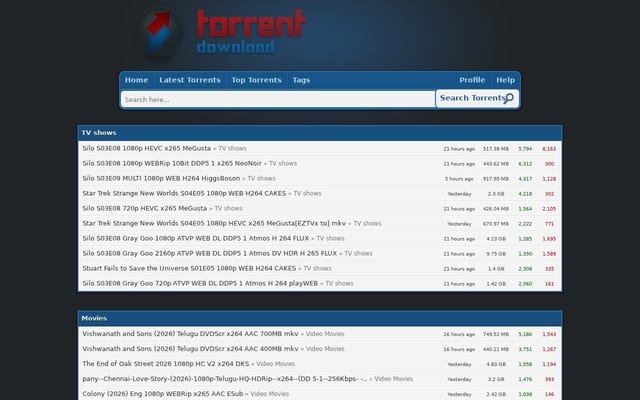Open Colony (2026) Eng 1080p WEBRip torrent
640x400 pixels.
[x=163, y=394]
